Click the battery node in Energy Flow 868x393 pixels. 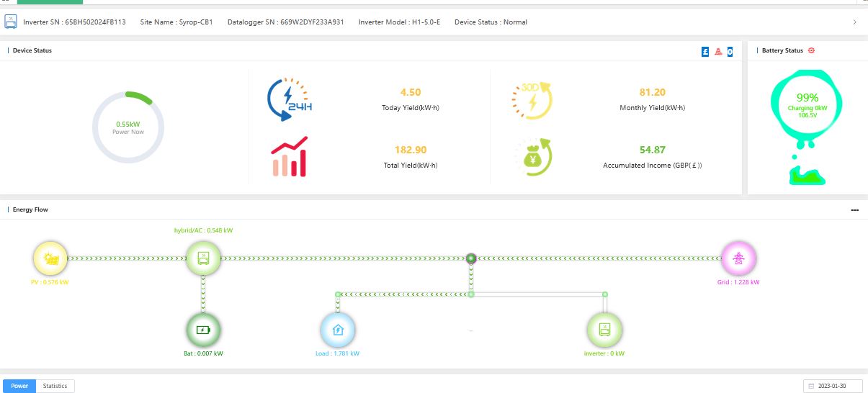[203, 330]
